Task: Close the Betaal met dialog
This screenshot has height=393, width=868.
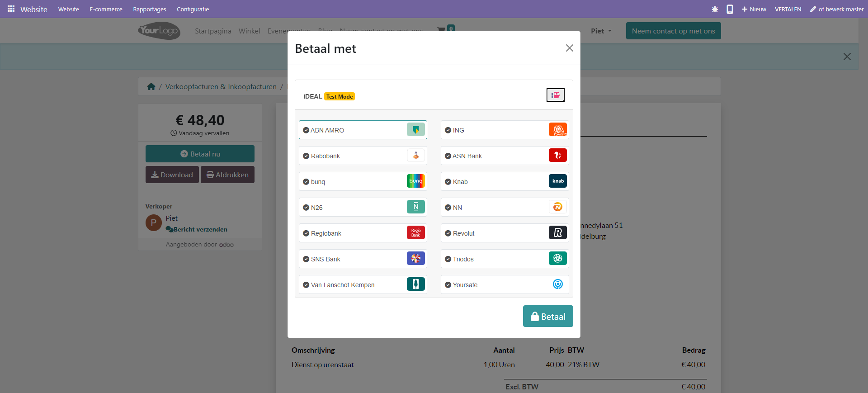Action: pos(569,48)
